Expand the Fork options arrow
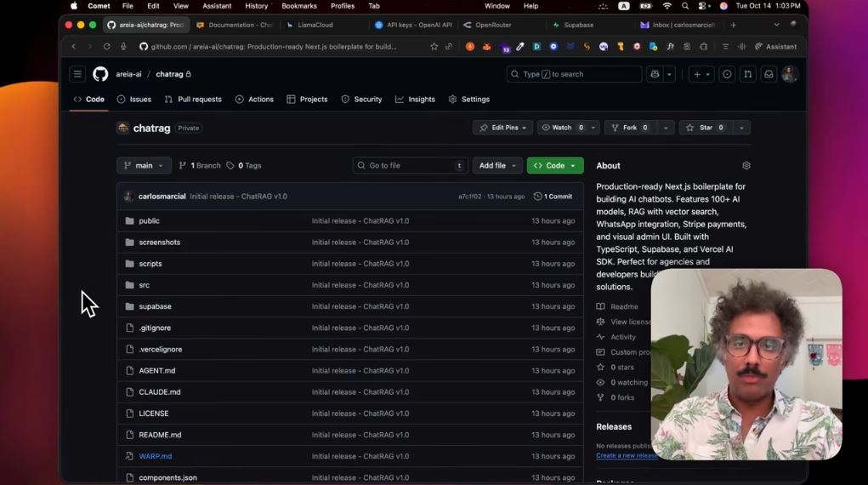This screenshot has width=868, height=485. pos(666,128)
